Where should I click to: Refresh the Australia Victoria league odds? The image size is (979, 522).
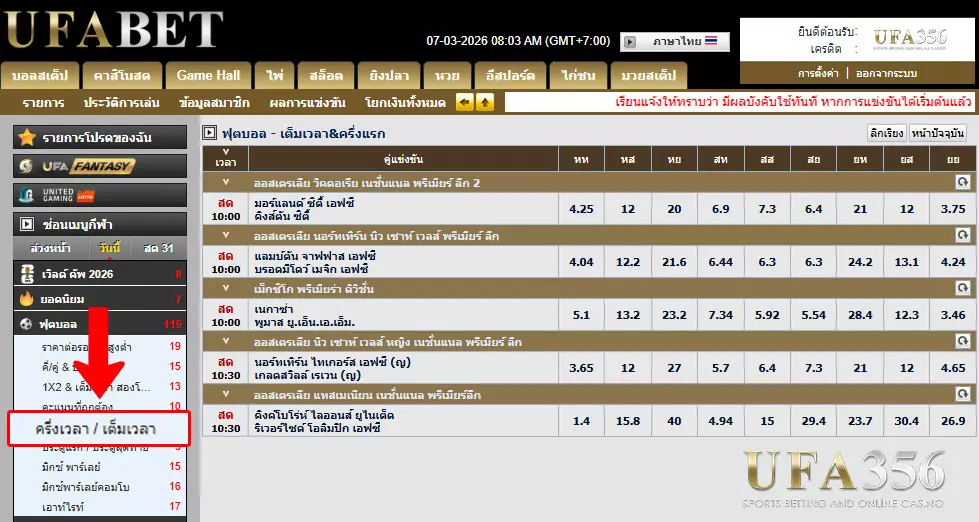[962, 183]
